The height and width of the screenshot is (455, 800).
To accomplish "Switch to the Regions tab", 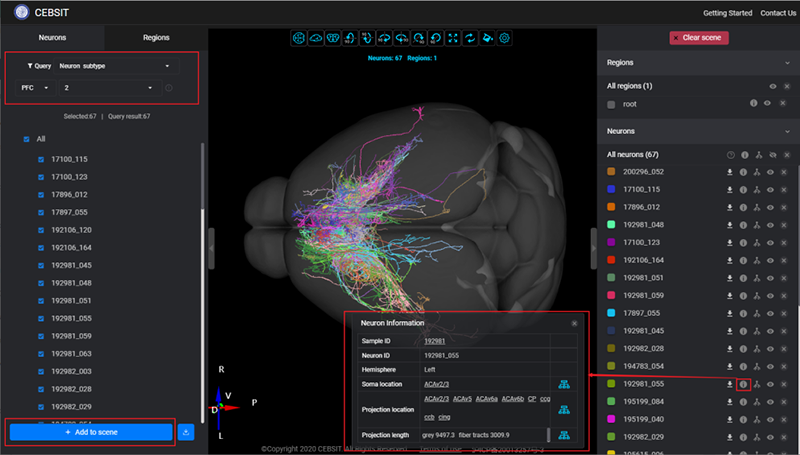I will tap(156, 37).
